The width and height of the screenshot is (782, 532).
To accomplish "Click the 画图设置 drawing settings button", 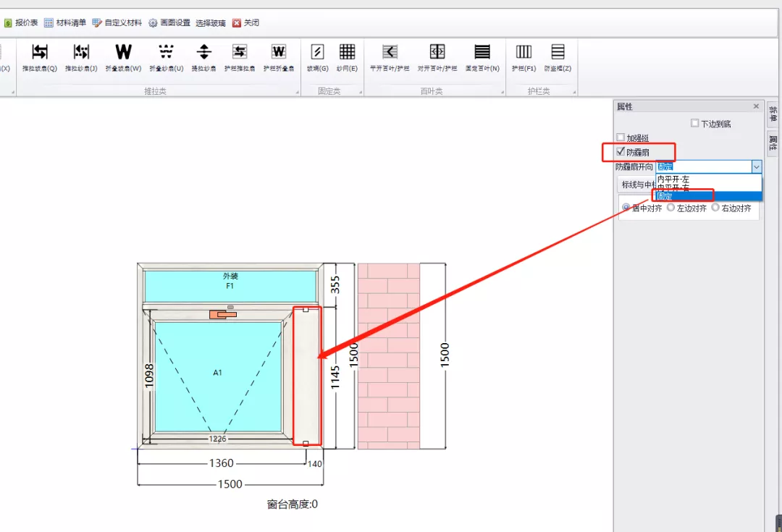I will pos(169,22).
